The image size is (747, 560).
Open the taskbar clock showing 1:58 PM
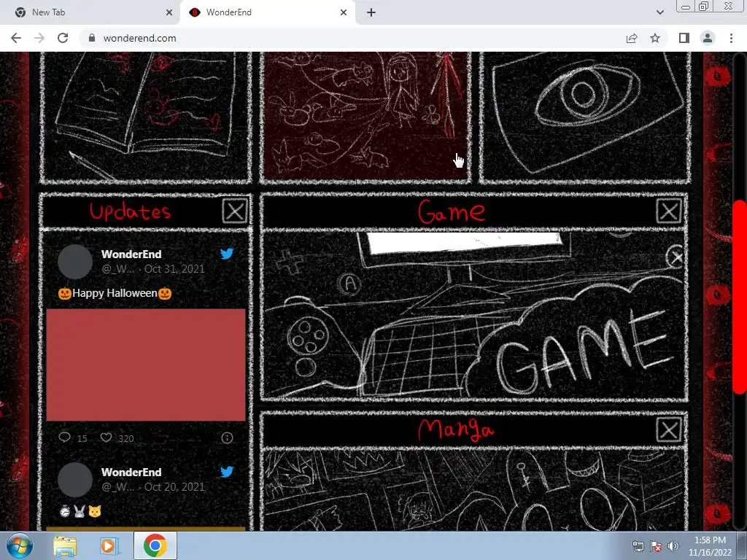[x=710, y=546]
